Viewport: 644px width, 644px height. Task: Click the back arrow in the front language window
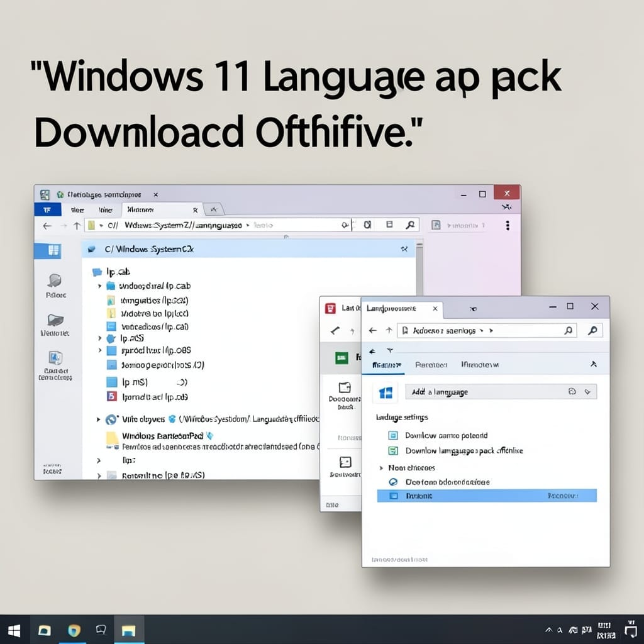pyautogui.click(x=372, y=330)
